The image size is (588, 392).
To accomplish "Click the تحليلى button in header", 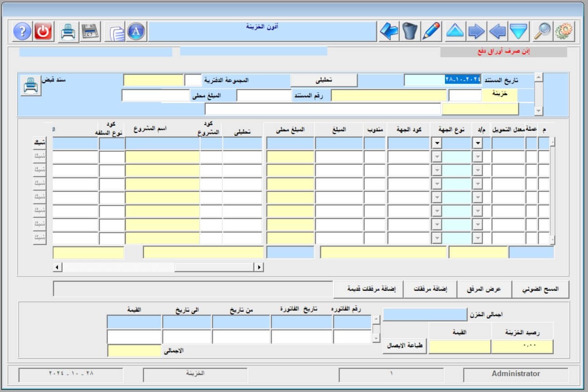I will click(324, 80).
